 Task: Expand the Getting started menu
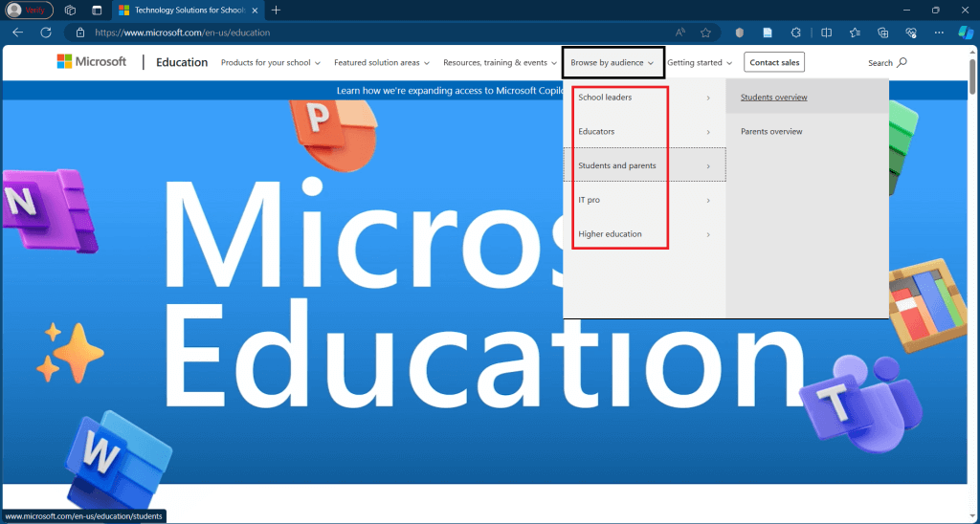tap(700, 62)
